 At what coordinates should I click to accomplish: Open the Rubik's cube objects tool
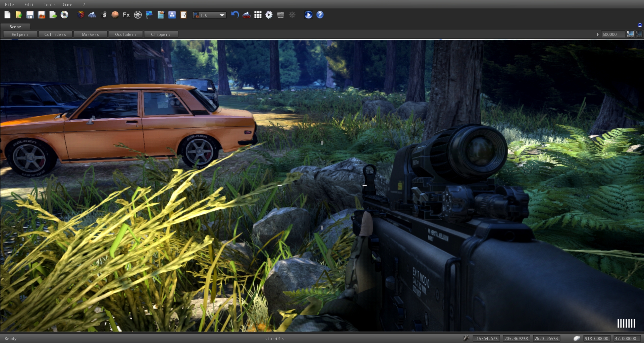[x=81, y=15]
